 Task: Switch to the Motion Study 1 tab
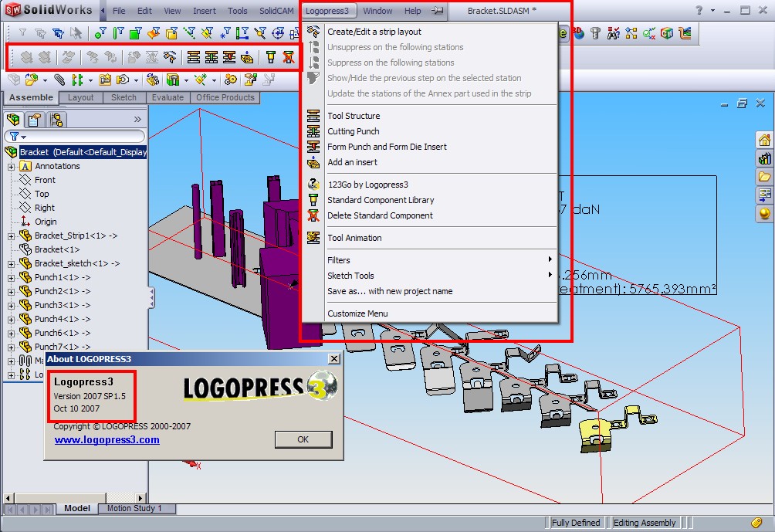point(134,508)
